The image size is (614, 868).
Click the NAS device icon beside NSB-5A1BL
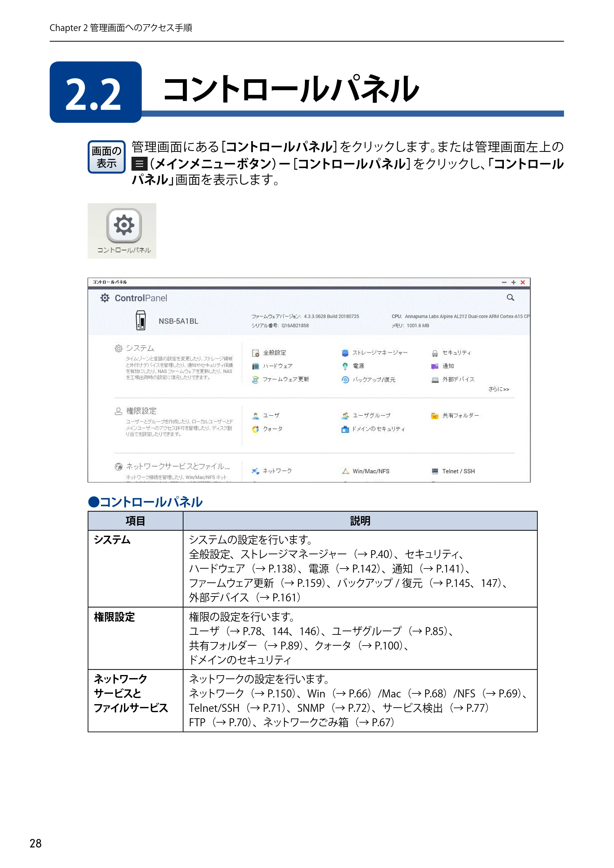pos(141,320)
